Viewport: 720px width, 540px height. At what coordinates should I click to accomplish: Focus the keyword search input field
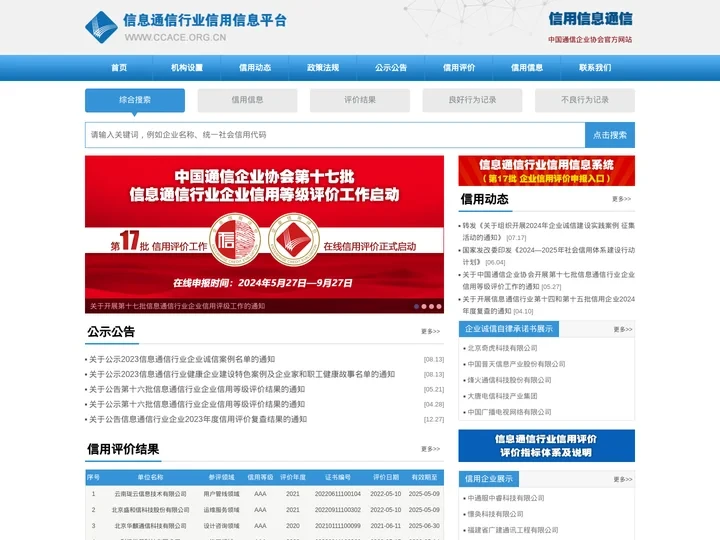pos(335,135)
